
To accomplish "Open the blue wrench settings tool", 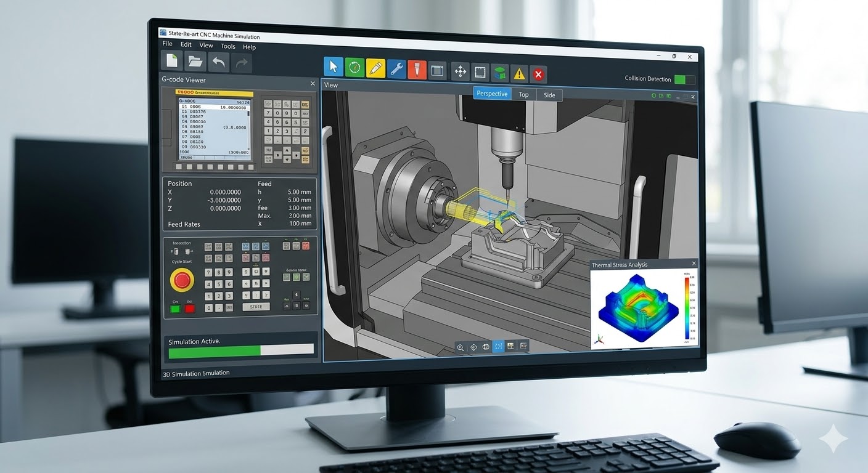I will pos(396,70).
